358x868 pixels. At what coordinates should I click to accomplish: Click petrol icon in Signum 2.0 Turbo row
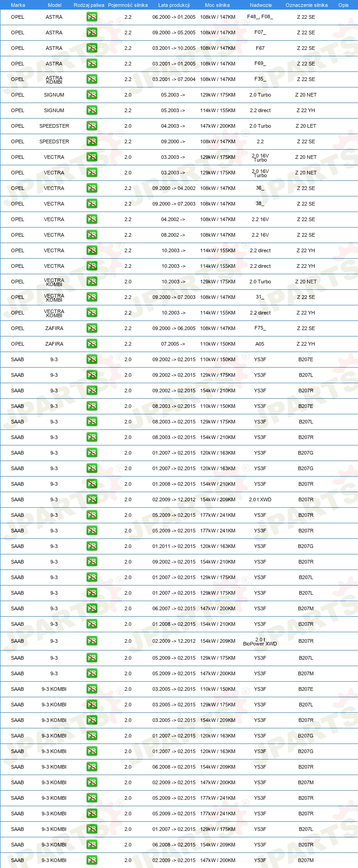pos(92,95)
